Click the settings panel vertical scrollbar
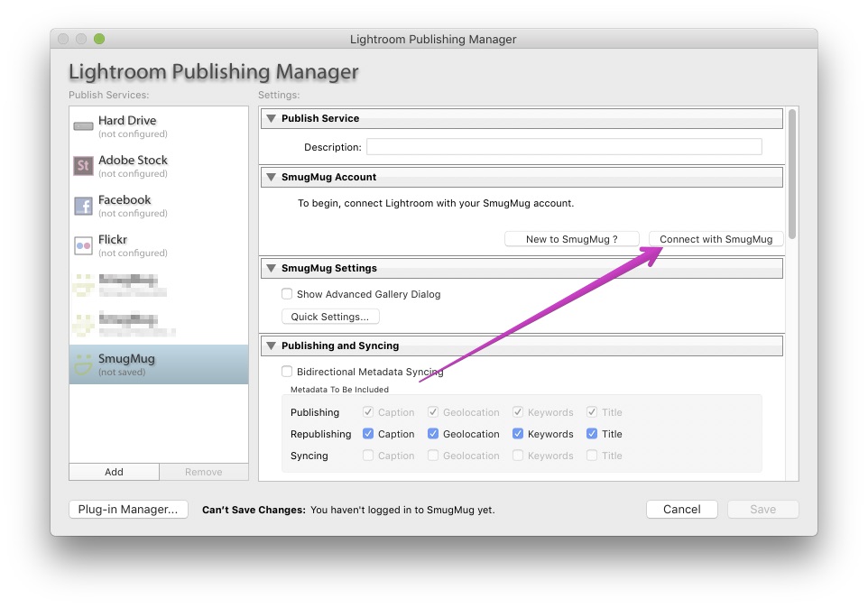This screenshot has height=608, width=868. click(x=791, y=174)
